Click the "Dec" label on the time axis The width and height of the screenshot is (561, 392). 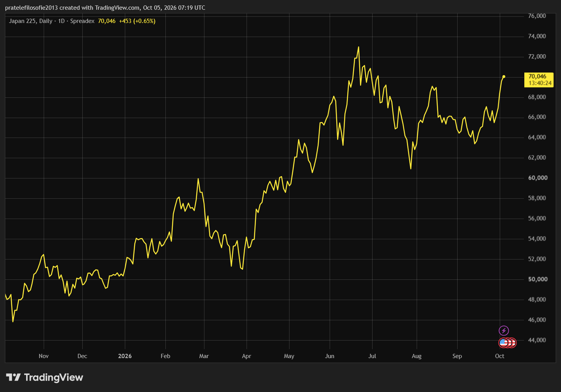[x=82, y=356]
